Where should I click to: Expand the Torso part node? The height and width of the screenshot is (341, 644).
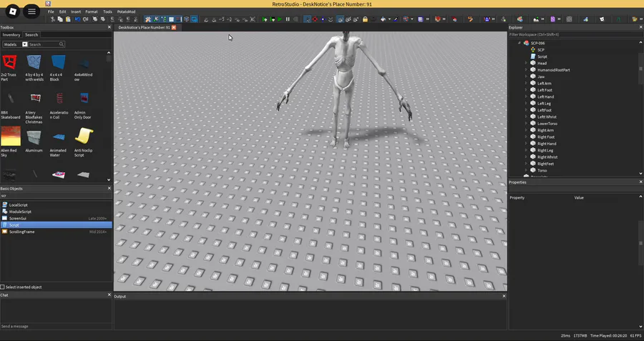526,170
